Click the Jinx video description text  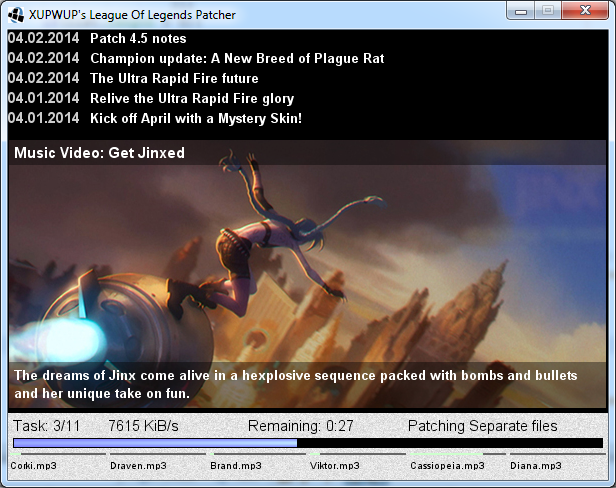(x=295, y=384)
